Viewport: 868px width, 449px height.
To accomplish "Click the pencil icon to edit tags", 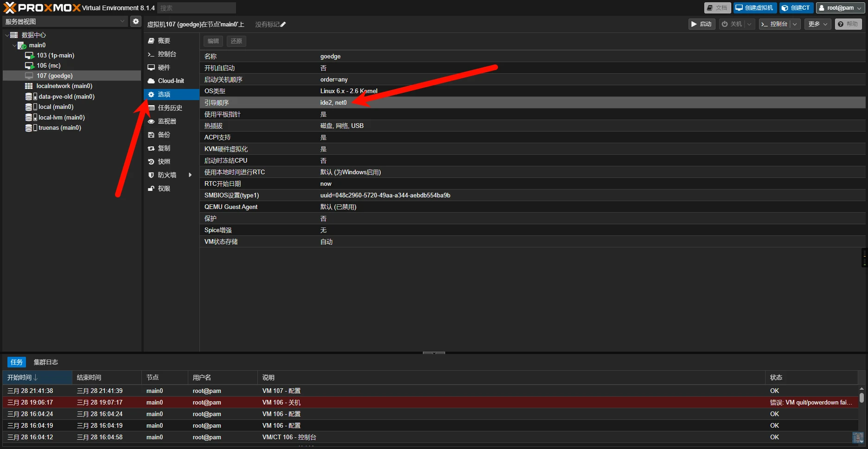I will (x=283, y=25).
